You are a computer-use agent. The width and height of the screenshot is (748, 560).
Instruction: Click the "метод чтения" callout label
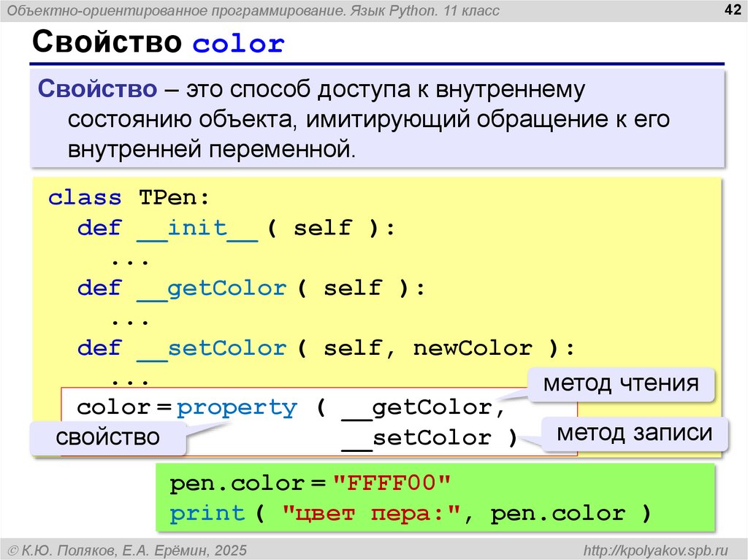(x=620, y=383)
